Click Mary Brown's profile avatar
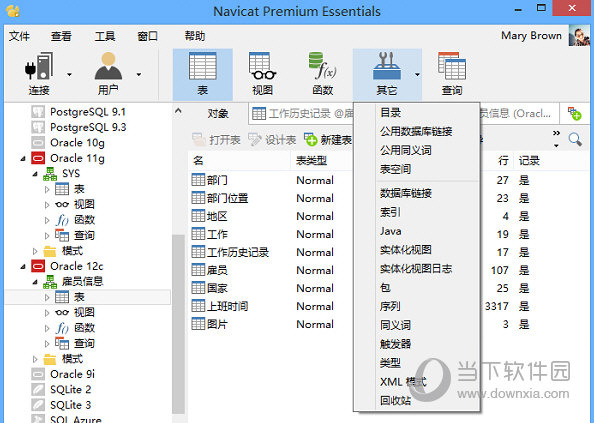Image resolution: width=594 pixels, height=423 pixels. pyautogui.click(x=579, y=36)
